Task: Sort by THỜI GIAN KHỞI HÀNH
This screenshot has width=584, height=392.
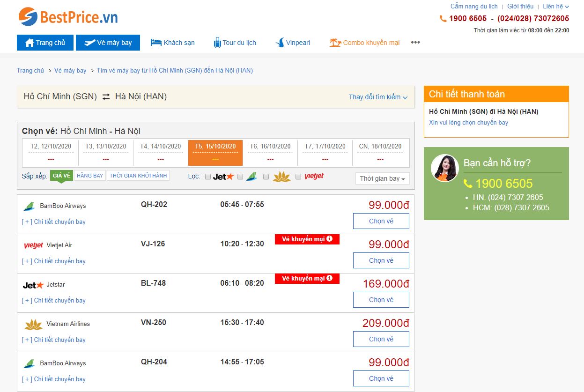Action: coord(138,176)
